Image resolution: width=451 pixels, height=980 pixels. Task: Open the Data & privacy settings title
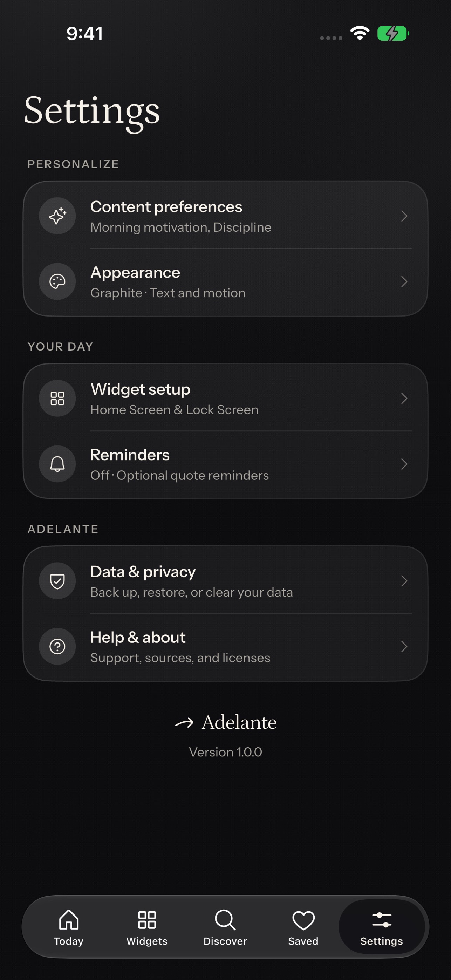(143, 572)
